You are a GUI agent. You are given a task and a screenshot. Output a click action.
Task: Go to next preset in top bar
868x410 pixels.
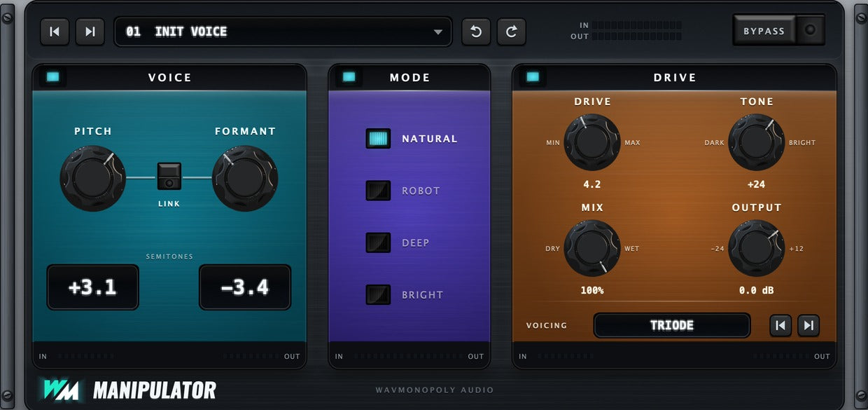click(90, 32)
